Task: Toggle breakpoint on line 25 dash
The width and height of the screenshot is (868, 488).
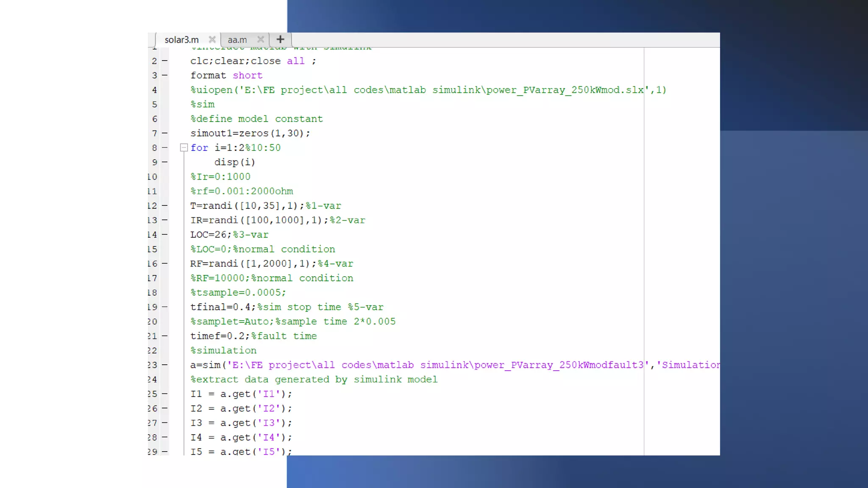Action: click(165, 394)
